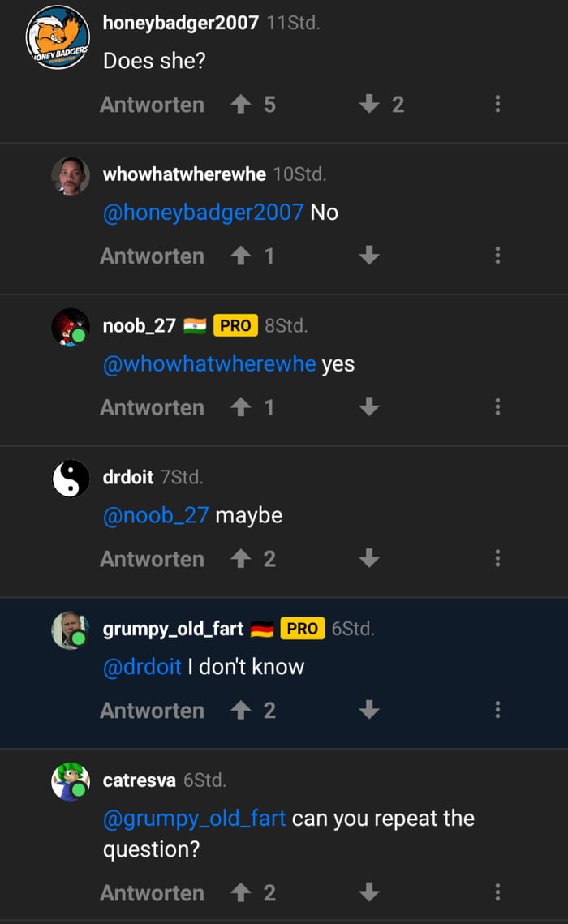Expand three-dot menu on catresva's comment
The image size is (568, 924).
coord(497,893)
